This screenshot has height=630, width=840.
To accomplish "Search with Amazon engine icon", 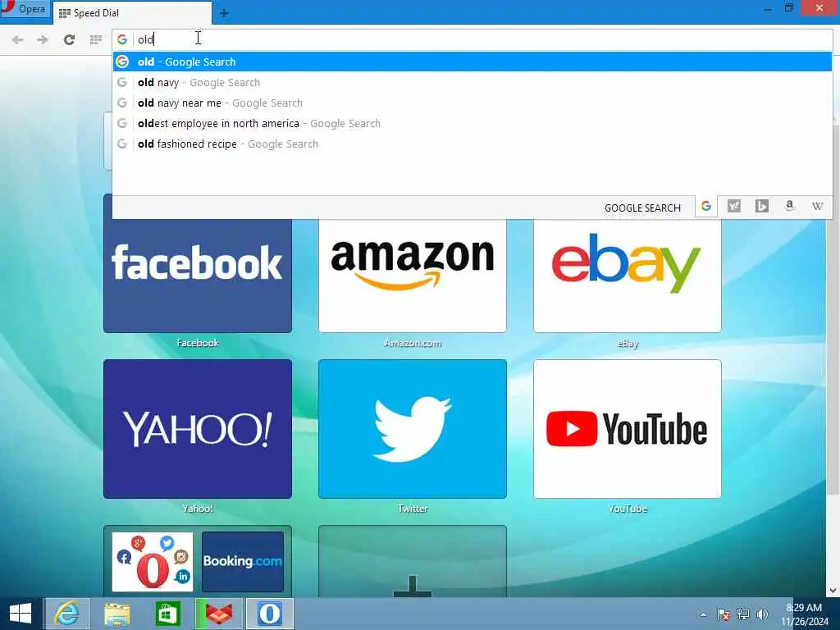I will tap(790, 206).
